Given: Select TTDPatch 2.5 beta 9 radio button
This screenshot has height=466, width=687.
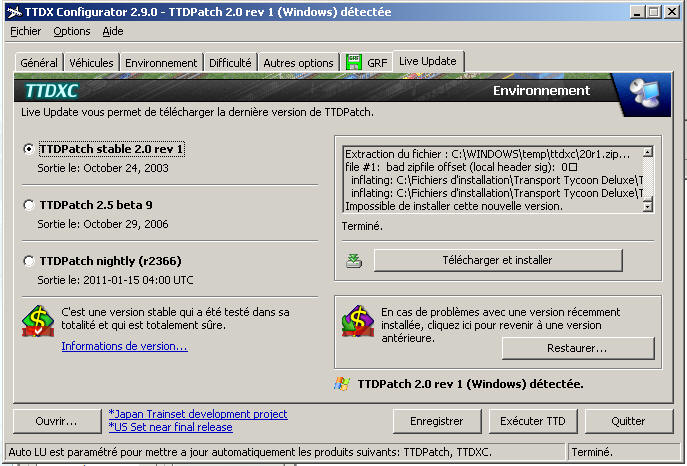Looking at the screenshot, I should (28, 205).
